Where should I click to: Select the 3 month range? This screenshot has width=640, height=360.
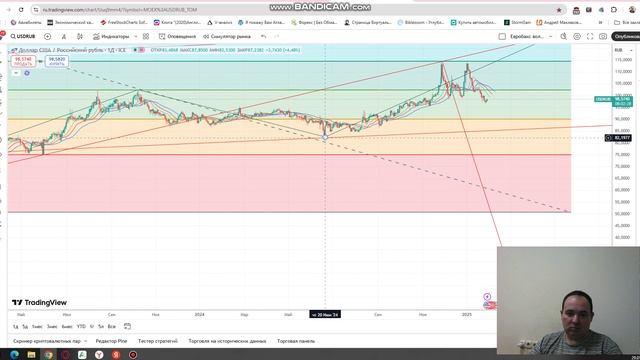52,327
